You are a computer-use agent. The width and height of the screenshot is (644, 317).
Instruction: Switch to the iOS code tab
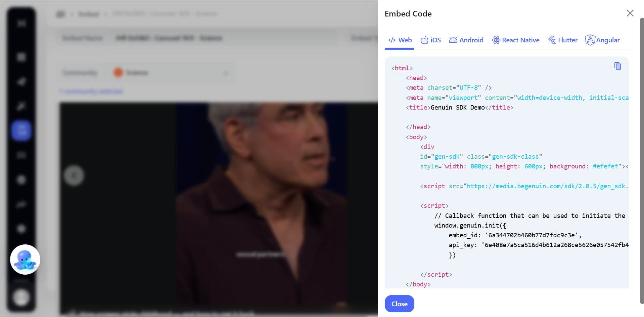coord(431,40)
